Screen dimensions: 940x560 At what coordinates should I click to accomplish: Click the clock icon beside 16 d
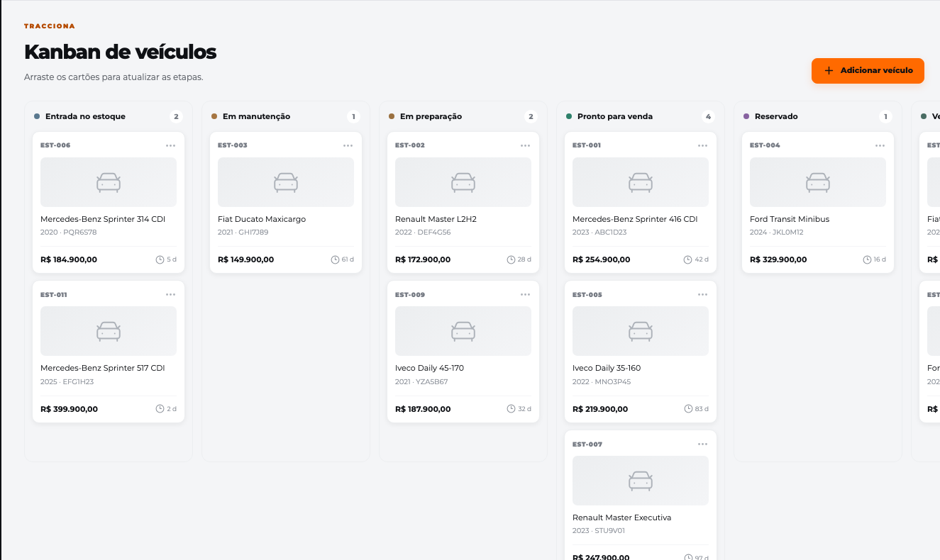point(867,259)
